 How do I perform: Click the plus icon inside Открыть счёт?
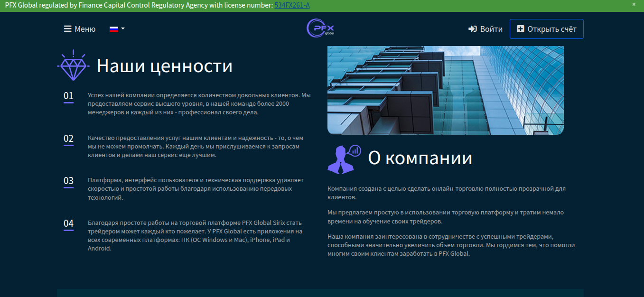(521, 28)
